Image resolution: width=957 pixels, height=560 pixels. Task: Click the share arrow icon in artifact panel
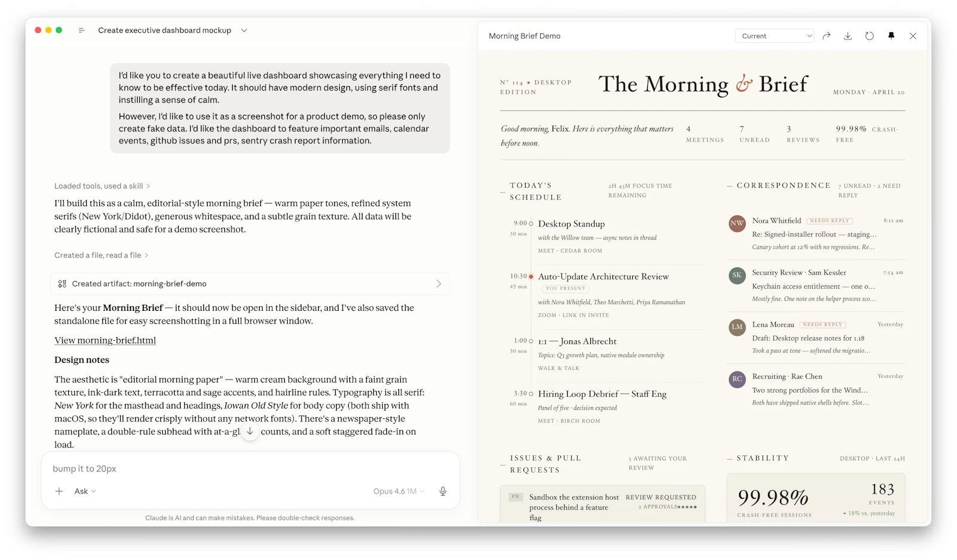(x=827, y=36)
